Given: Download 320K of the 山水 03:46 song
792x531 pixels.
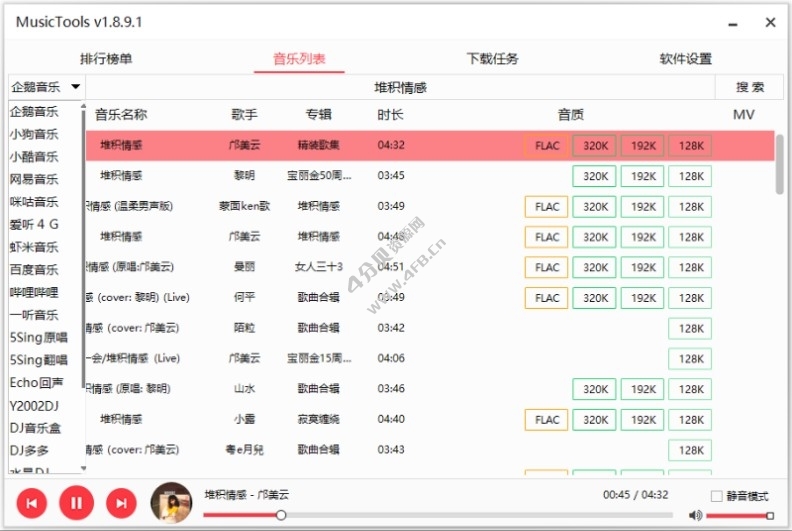Looking at the screenshot, I should [595, 389].
